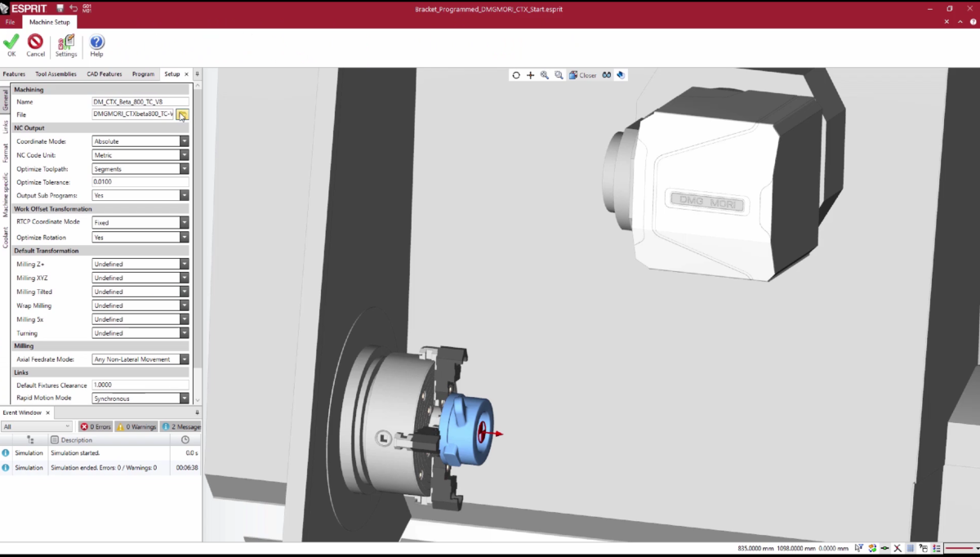This screenshot has height=557, width=980.
Task: Select the rotate view tool
Action: pyautogui.click(x=516, y=75)
